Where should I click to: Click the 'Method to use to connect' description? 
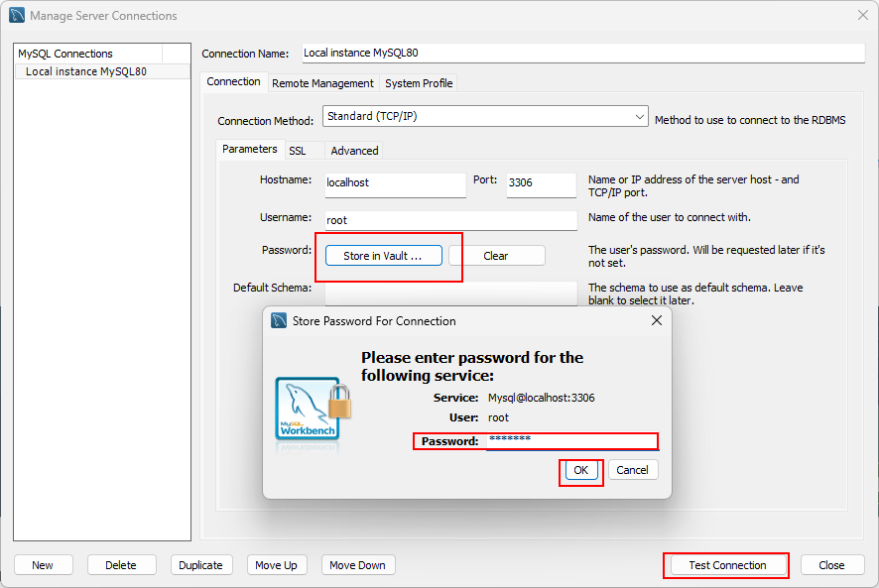749,120
